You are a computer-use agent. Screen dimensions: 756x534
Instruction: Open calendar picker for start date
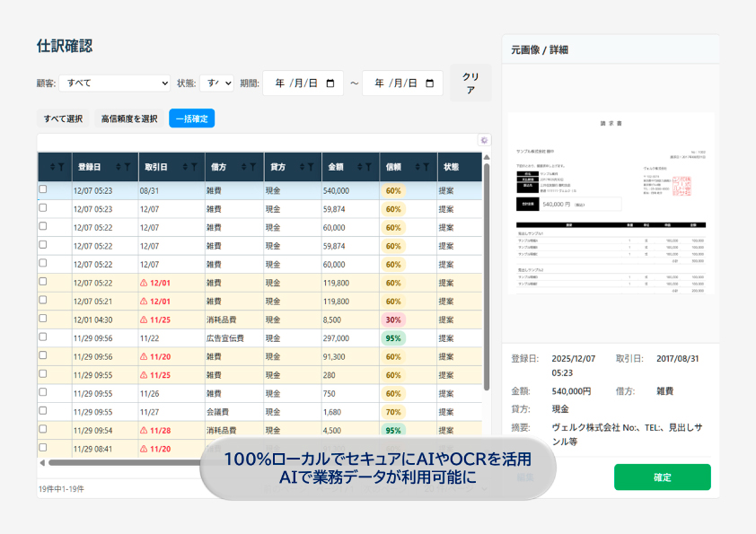tap(330, 83)
